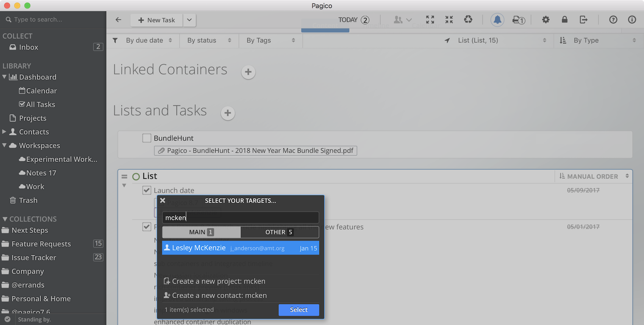The image size is (644, 325).
Task: Click the List status circle icon
Action: 136,176
